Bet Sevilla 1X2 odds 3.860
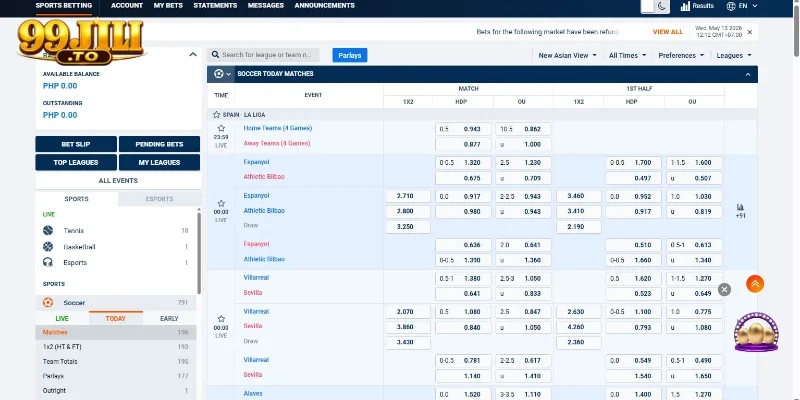 (x=408, y=328)
